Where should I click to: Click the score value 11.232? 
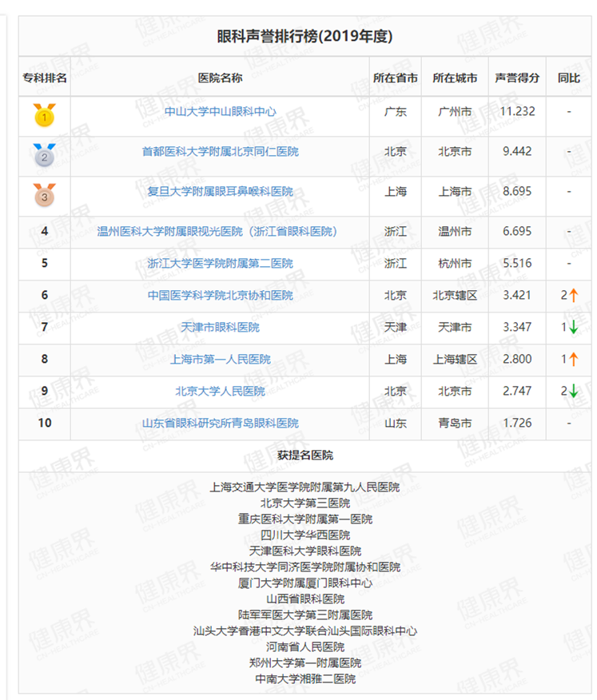pos(517,111)
